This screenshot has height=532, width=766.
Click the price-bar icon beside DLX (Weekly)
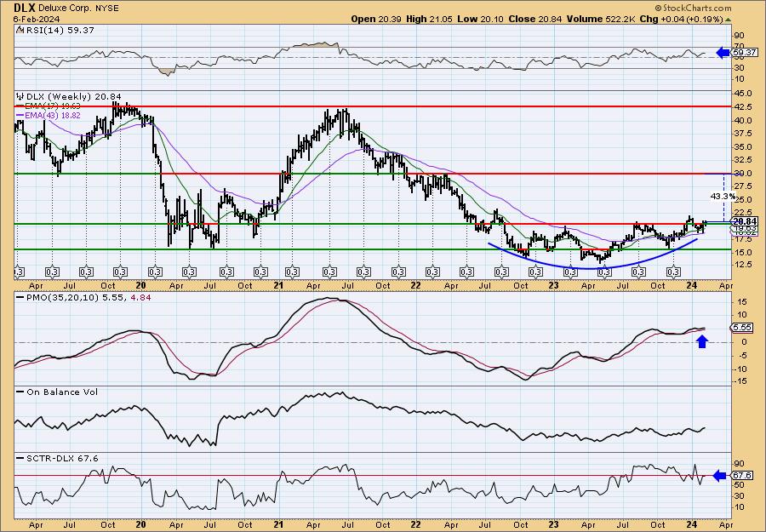[20, 97]
